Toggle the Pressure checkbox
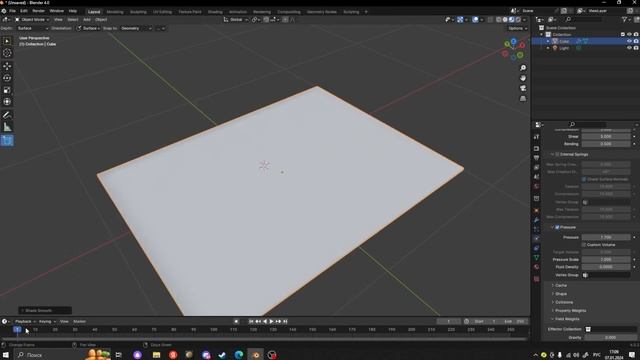The image size is (640, 360). pos(557,227)
